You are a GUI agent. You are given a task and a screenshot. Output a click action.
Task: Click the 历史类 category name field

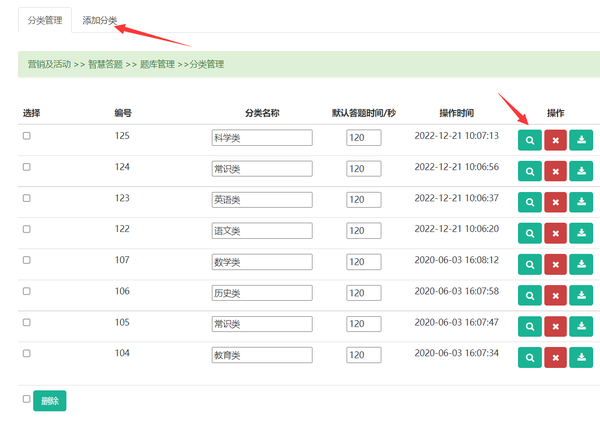point(262,293)
